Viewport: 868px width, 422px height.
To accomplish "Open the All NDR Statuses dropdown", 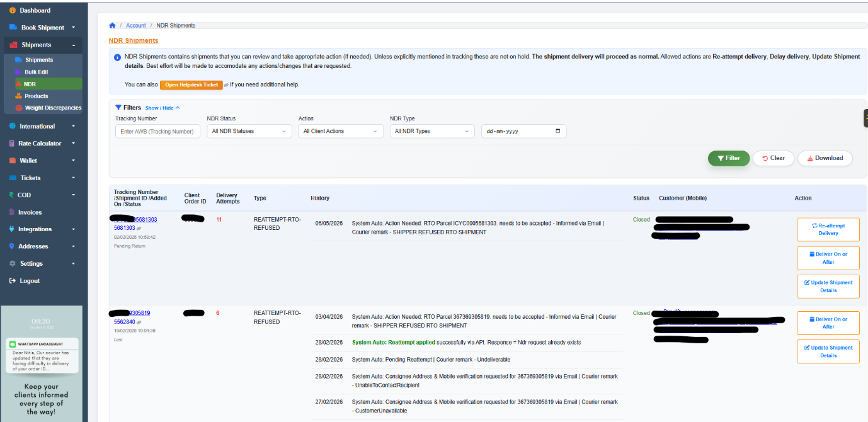I will pos(249,131).
